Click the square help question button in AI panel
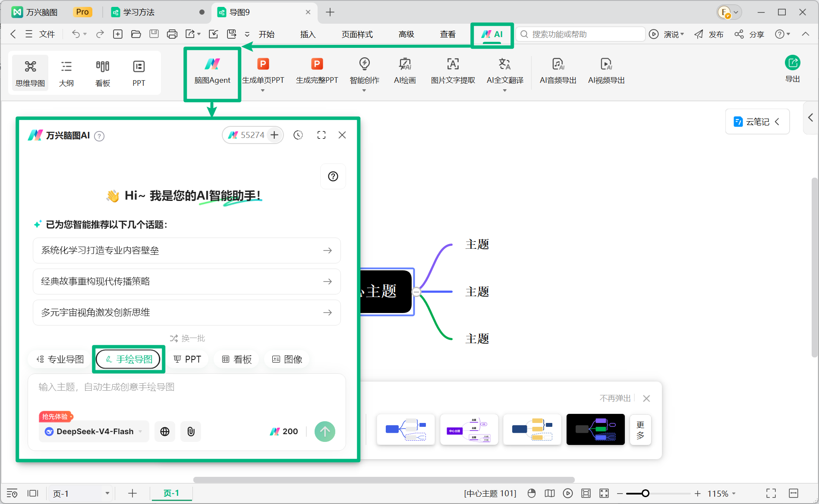This screenshot has width=819, height=504. [333, 176]
